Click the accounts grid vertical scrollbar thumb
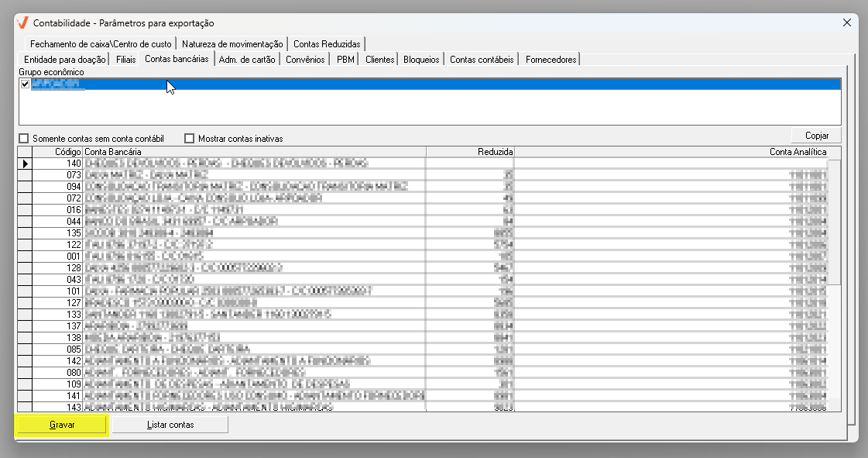Image resolution: width=868 pixels, height=458 pixels. [834, 222]
